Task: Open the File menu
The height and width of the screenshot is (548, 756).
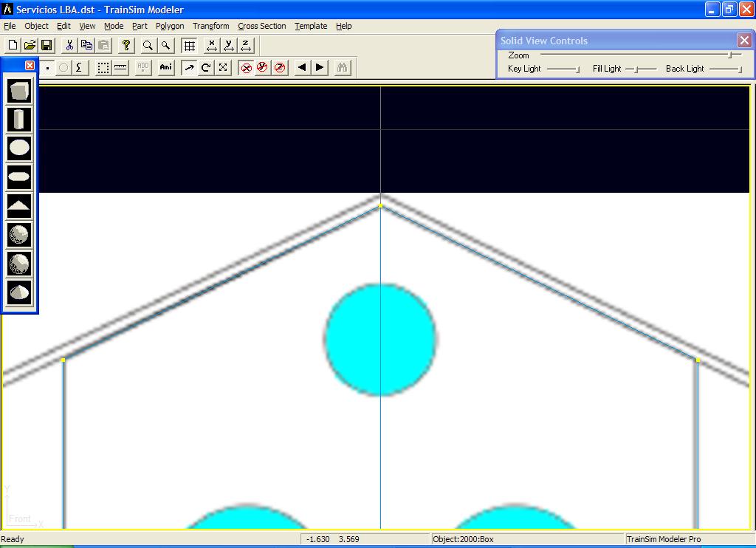Action: point(10,26)
